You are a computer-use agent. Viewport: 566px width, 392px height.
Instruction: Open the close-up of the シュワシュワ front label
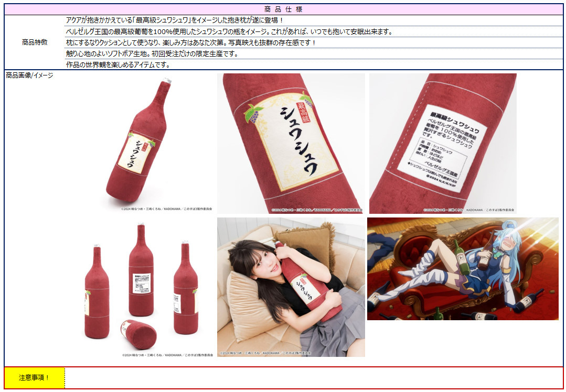291,144
